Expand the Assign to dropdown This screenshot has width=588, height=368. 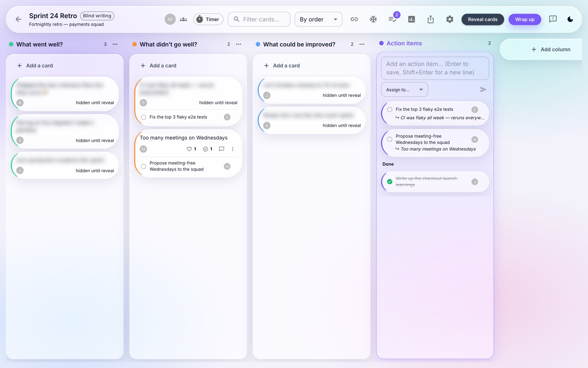405,90
